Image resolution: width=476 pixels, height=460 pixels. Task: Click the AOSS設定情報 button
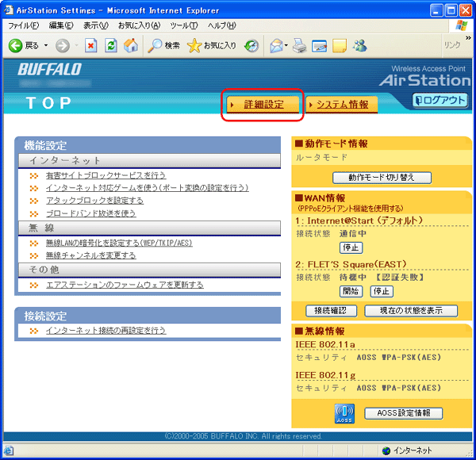point(404,413)
